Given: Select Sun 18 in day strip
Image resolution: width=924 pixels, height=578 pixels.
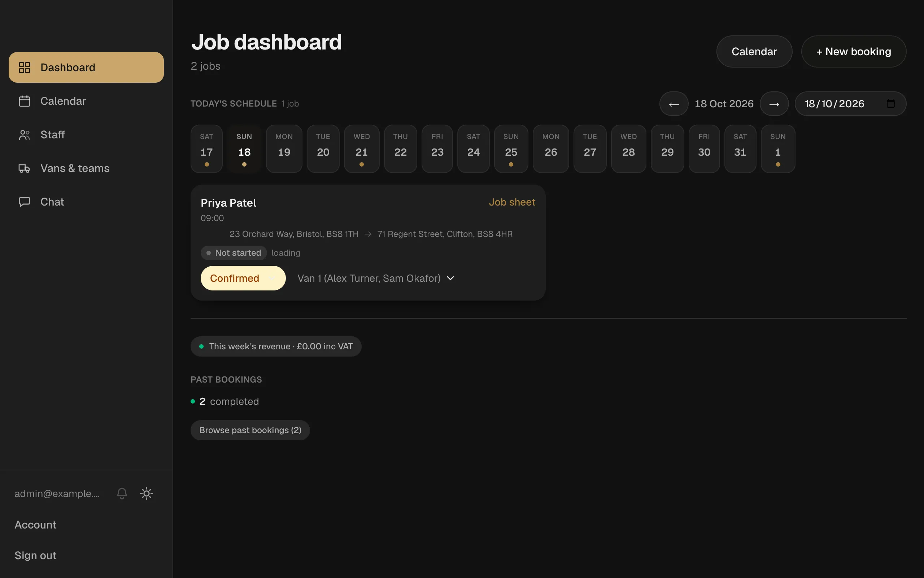Looking at the screenshot, I should [244, 149].
